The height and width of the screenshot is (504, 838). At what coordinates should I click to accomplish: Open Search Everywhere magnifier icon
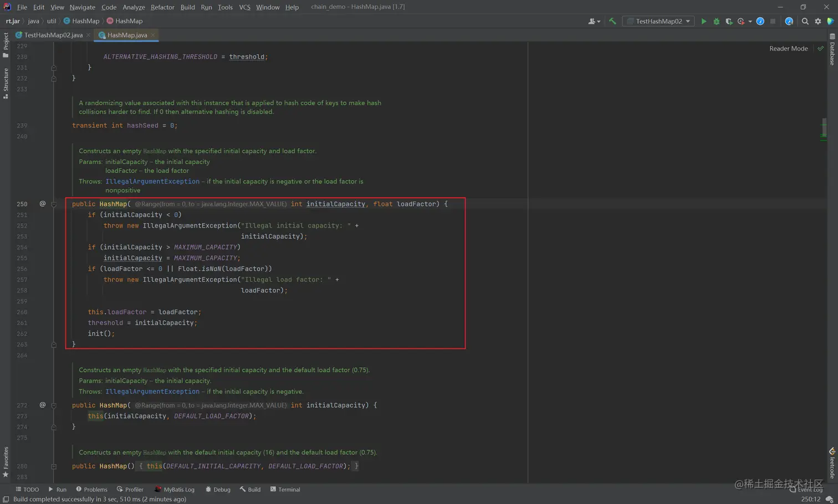(805, 21)
